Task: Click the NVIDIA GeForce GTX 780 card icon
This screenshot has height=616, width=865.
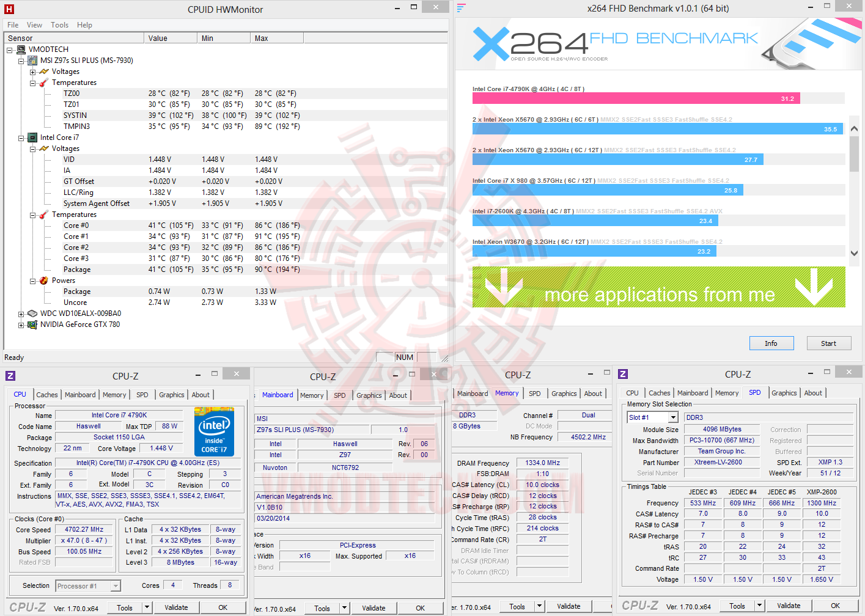Action: 33,324
